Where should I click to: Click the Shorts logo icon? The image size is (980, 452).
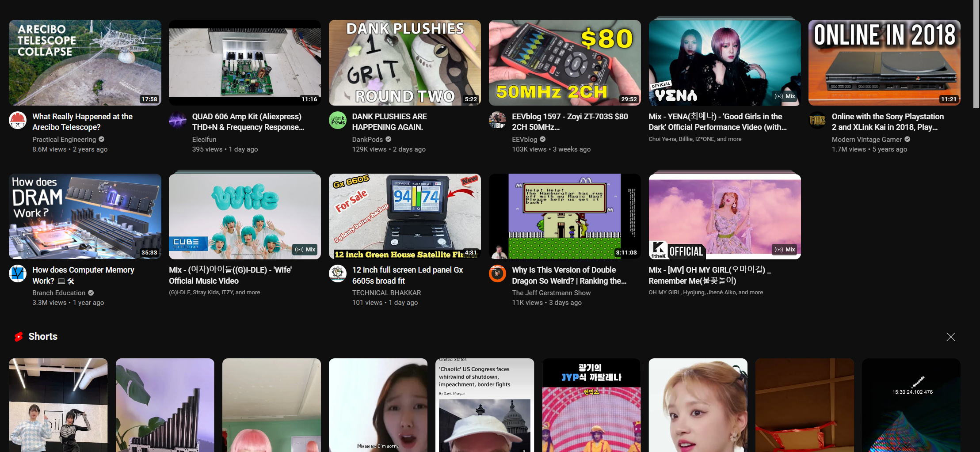[x=19, y=337]
